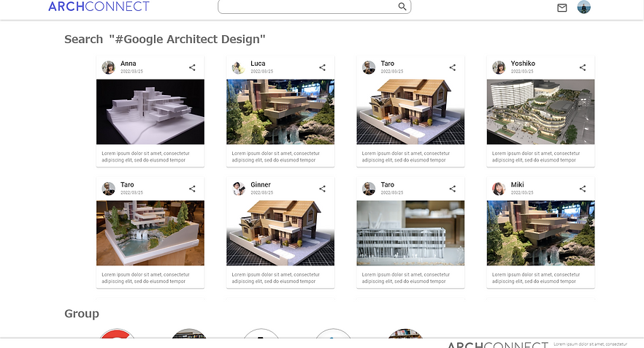The height and width of the screenshot is (348, 644).
Task: Click Lorem ipsum caption on Miki's post
Action: point(536,278)
